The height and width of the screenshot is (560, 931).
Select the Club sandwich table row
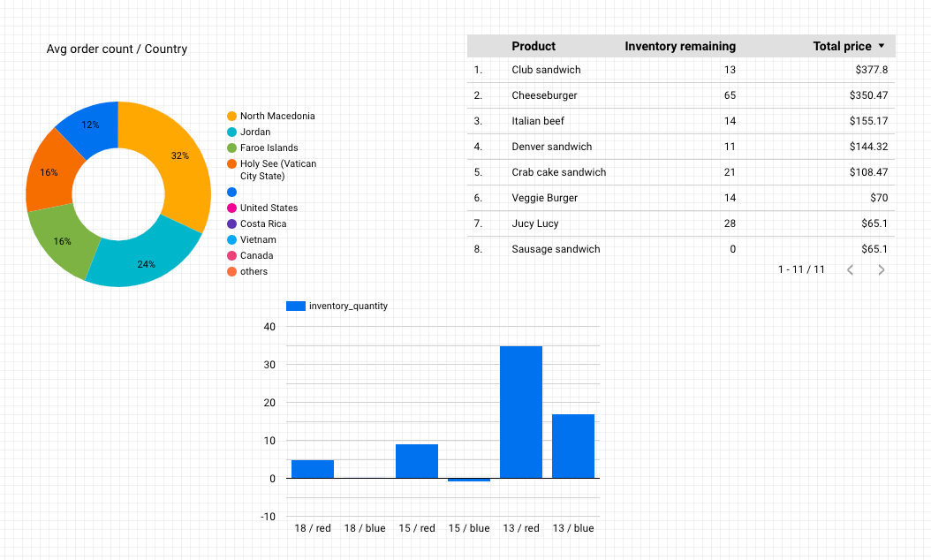click(x=618, y=70)
